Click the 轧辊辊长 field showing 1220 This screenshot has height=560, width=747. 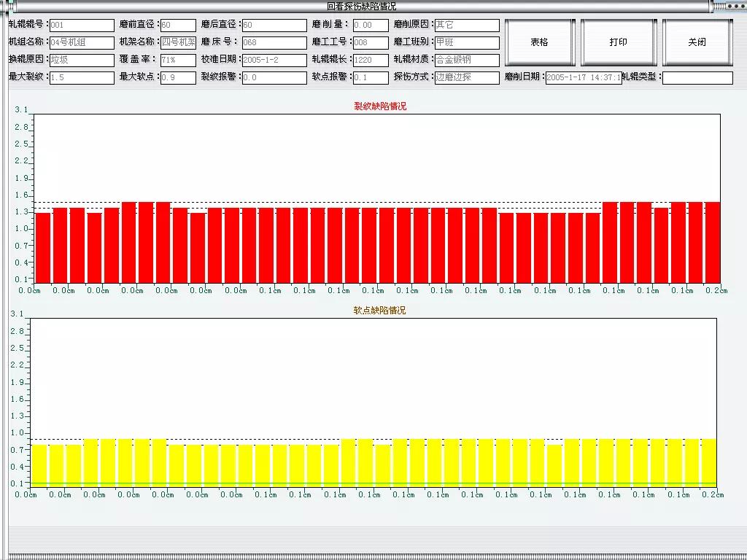click(x=371, y=61)
